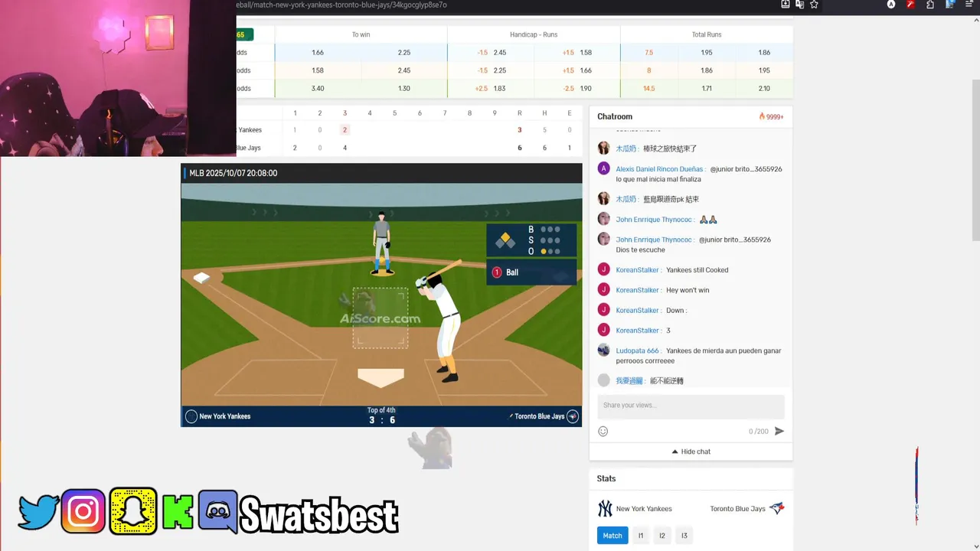Select the -2.5 1.90 handicap odds
This screenshot has height=551, width=980.
tap(577, 89)
